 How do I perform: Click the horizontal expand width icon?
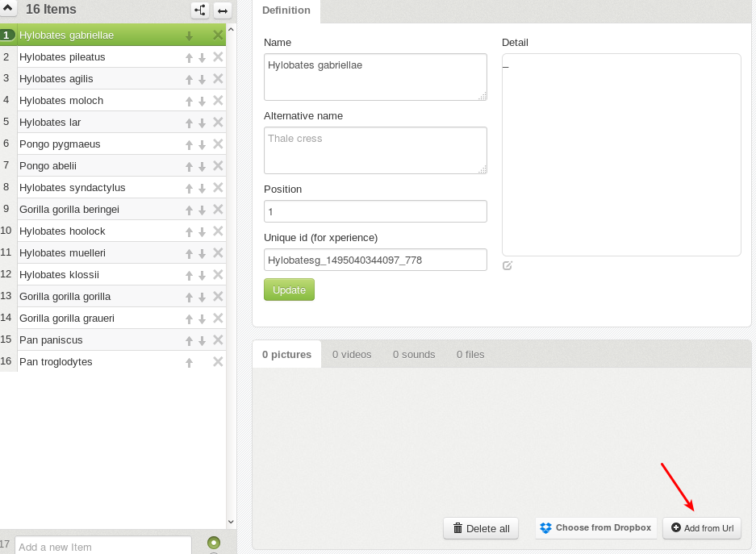pyautogui.click(x=223, y=10)
